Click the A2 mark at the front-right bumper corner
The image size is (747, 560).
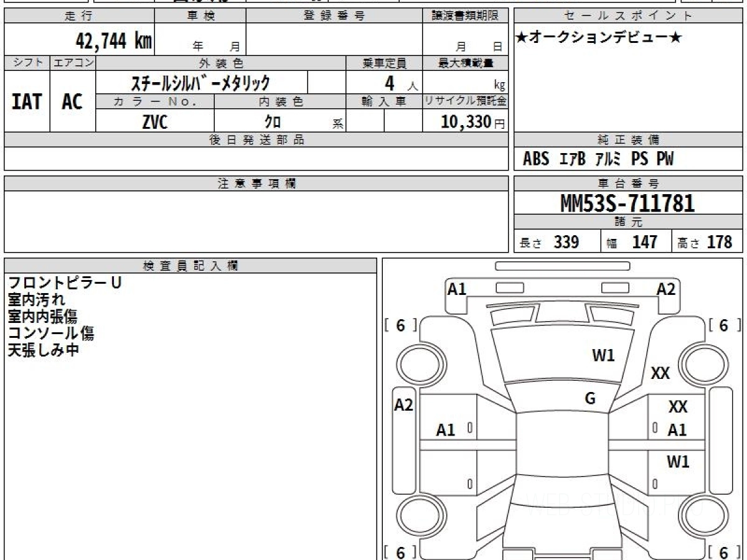666,289
